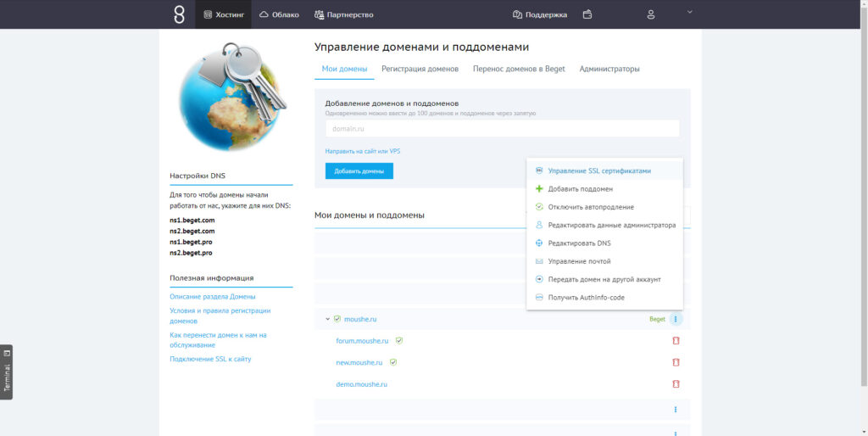Select Добавить поддомен menu item
This screenshot has height=436, width=868.
(604, 189)
